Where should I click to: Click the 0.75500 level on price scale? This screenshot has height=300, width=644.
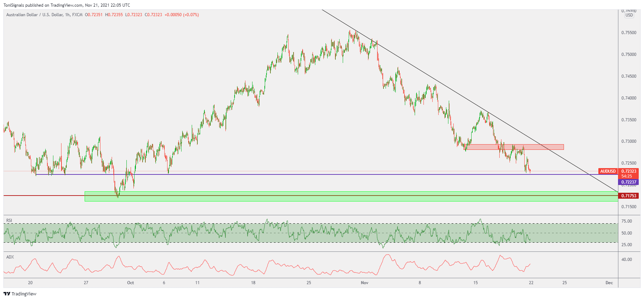tap(629, 33)
